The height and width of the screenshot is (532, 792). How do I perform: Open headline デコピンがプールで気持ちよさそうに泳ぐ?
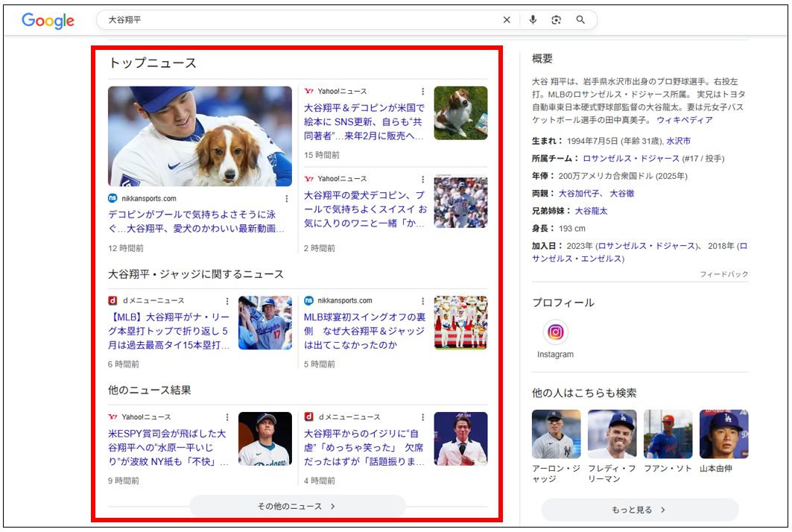[196, 221]
